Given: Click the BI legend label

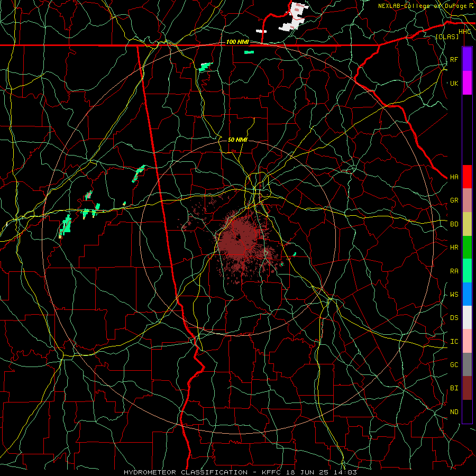Looking at the screenshot, I should coord(454,388).
